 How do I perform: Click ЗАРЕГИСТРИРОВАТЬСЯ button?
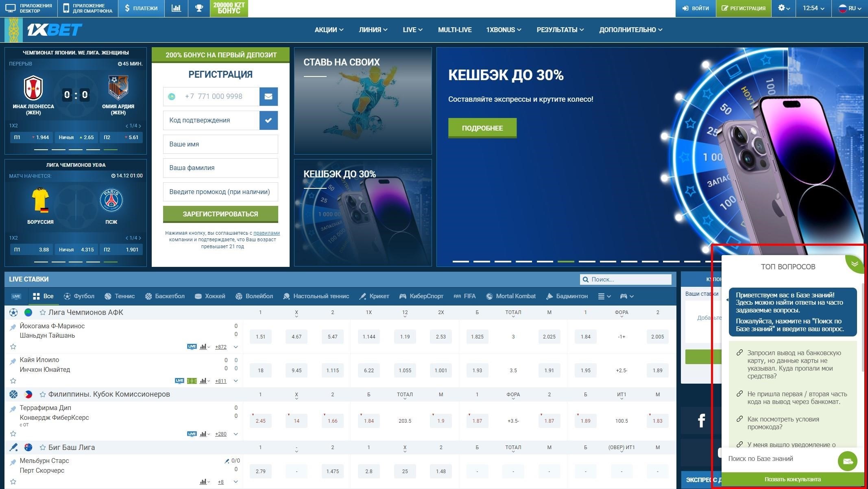220,214
